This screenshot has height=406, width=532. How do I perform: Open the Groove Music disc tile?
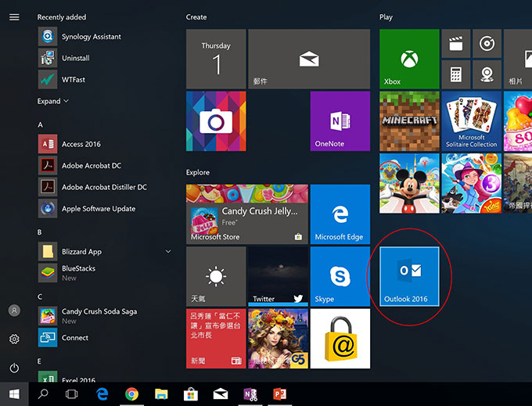pos(487,43)
